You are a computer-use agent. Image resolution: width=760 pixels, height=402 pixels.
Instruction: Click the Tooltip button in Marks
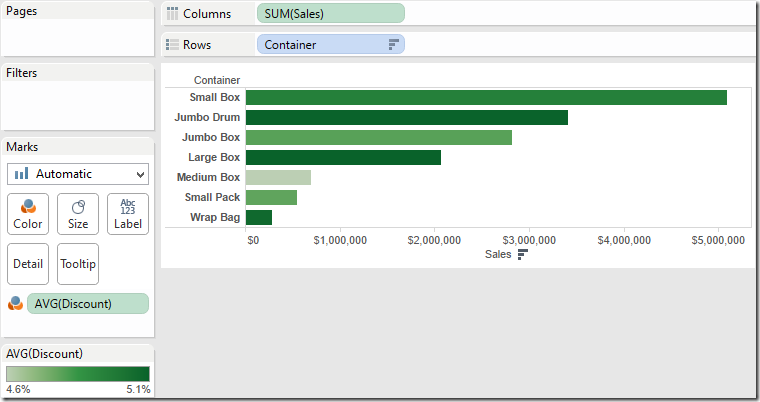(78, 264)
